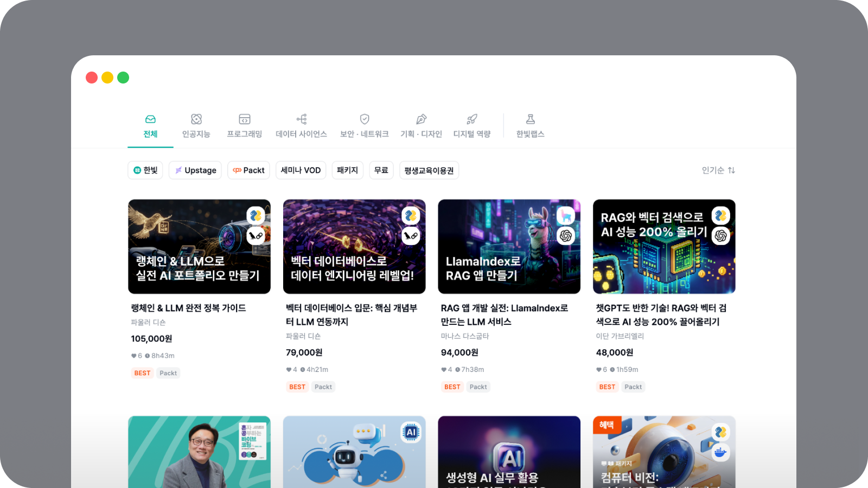Click the 인공지능 AI icon

(x=196, y=119)
